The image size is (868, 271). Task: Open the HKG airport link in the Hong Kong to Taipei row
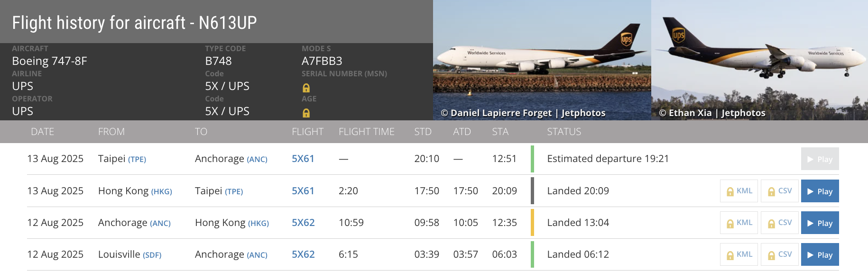click(161, 191)
